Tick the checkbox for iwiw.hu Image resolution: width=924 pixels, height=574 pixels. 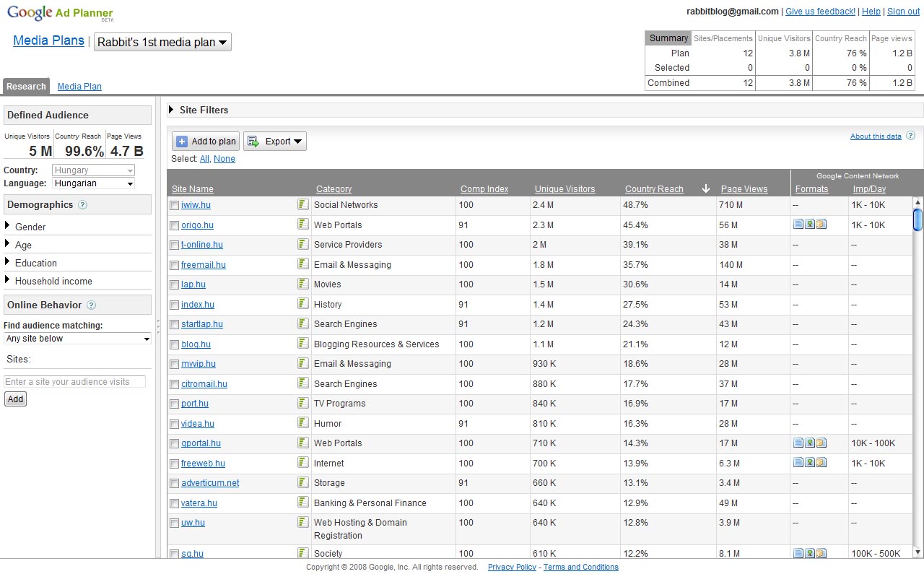[x=174, y=206]
